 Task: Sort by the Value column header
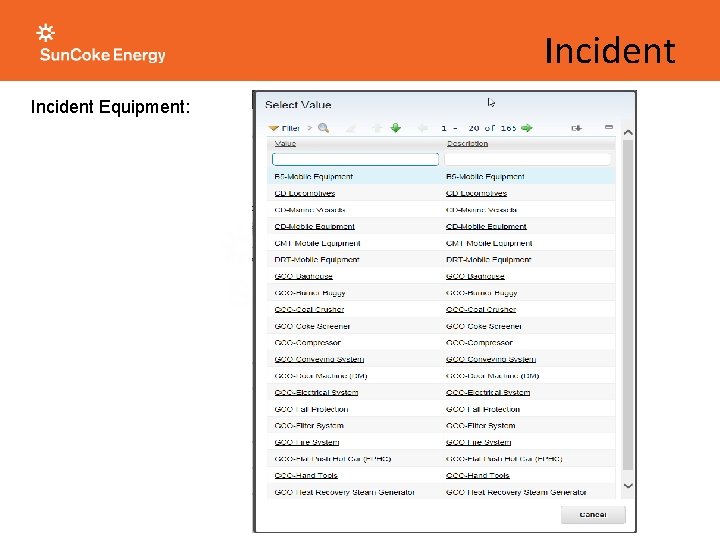[x=285, y=143]
